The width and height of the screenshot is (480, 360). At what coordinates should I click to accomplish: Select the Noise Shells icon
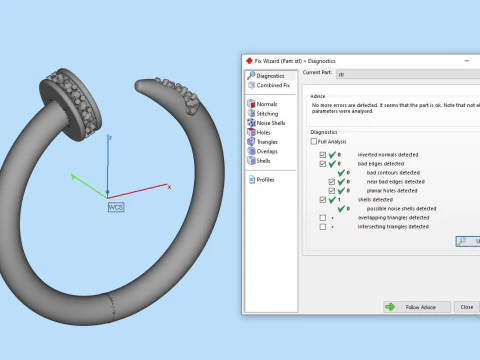point(251,123)
